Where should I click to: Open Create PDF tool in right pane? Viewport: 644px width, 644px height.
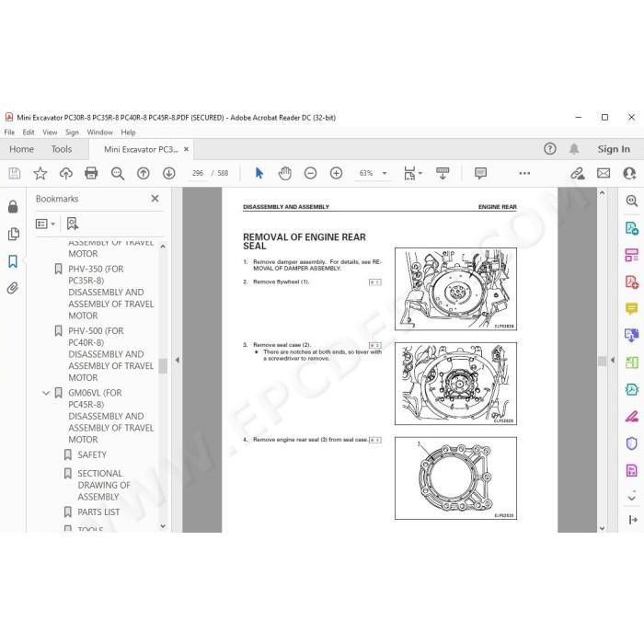631,282
